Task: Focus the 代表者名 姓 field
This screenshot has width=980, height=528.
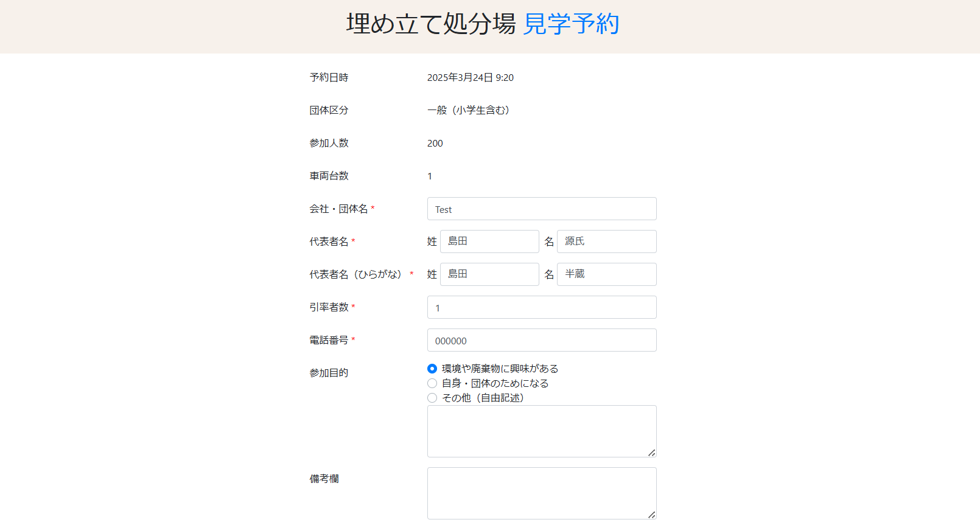Action: tap(489, 241)
